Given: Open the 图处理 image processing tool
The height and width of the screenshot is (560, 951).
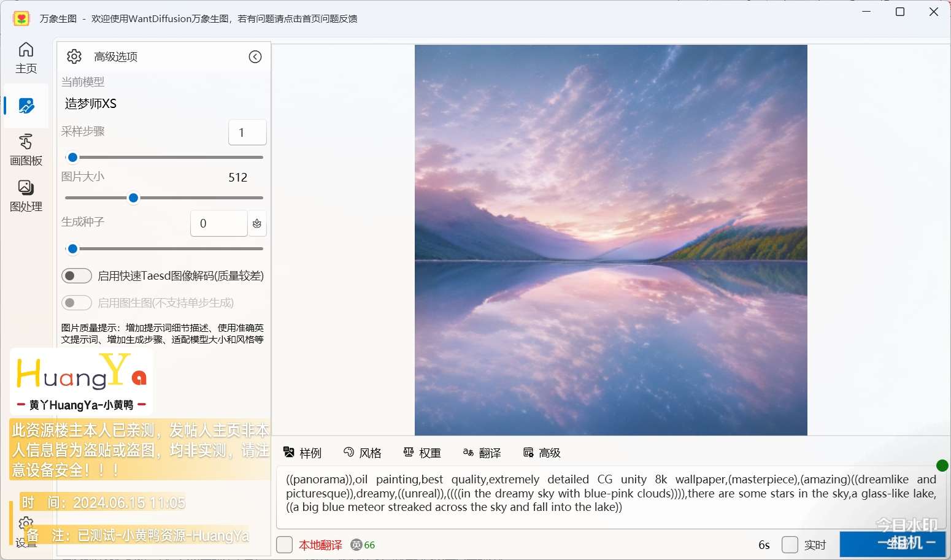Looking at the screenshot, I should click(26, 196).
